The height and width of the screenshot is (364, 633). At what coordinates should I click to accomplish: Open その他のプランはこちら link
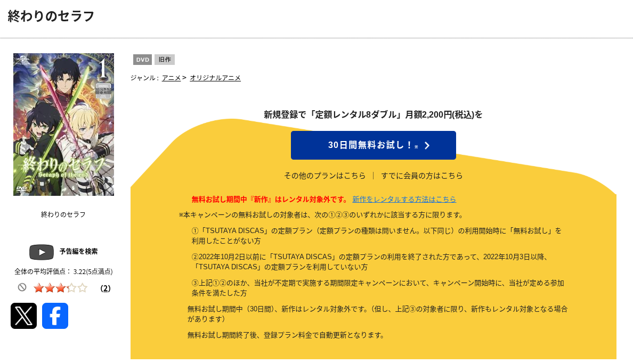[325, 176]
